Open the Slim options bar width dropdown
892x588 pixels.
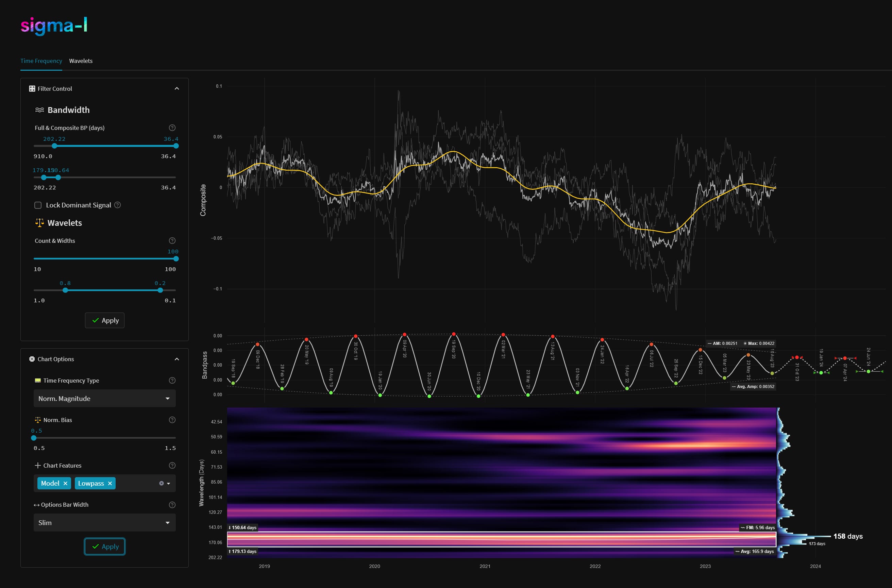[x=104, y=522]
